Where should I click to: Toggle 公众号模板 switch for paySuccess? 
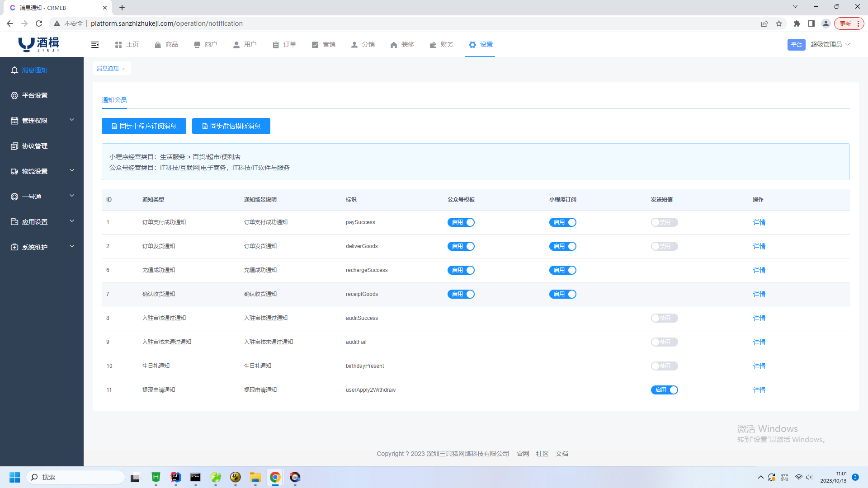461,222
